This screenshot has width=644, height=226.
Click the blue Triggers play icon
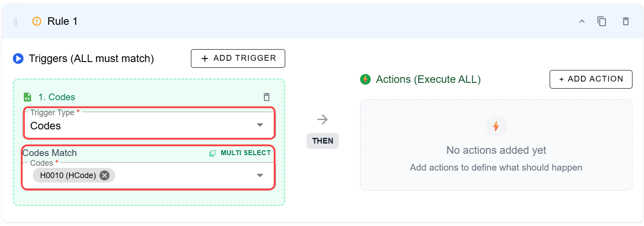click(18, 58)
